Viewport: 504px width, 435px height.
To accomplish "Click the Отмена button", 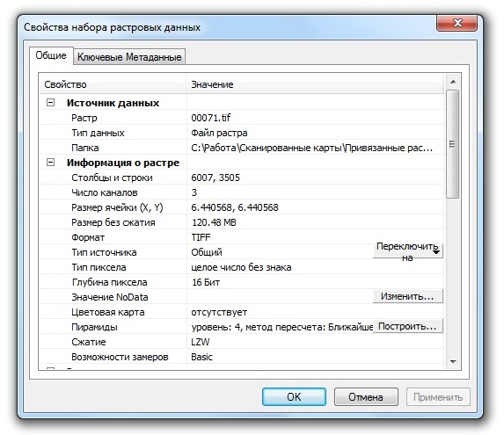I will click(366, 397).
